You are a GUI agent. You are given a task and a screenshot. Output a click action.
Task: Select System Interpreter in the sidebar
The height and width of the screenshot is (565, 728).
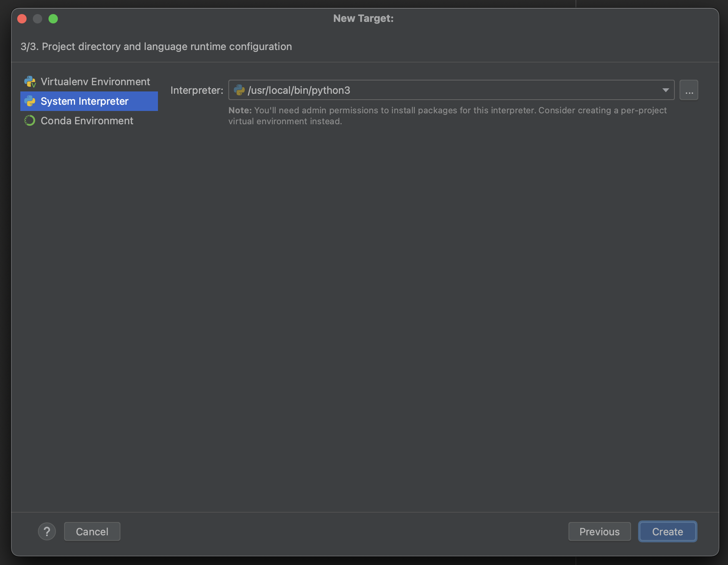pyautogui.click(x=84, y=101)
